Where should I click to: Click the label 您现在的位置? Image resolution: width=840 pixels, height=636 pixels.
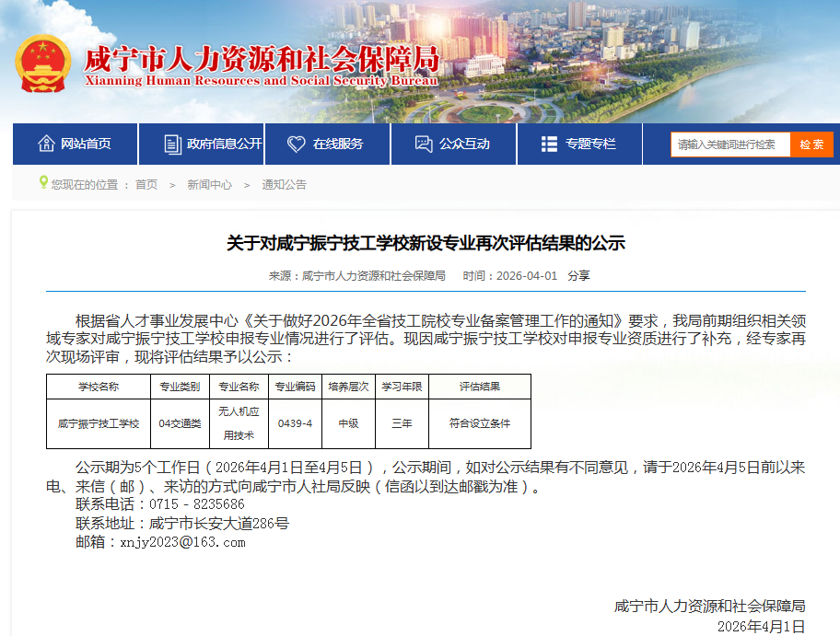click(x=85, y=185)
